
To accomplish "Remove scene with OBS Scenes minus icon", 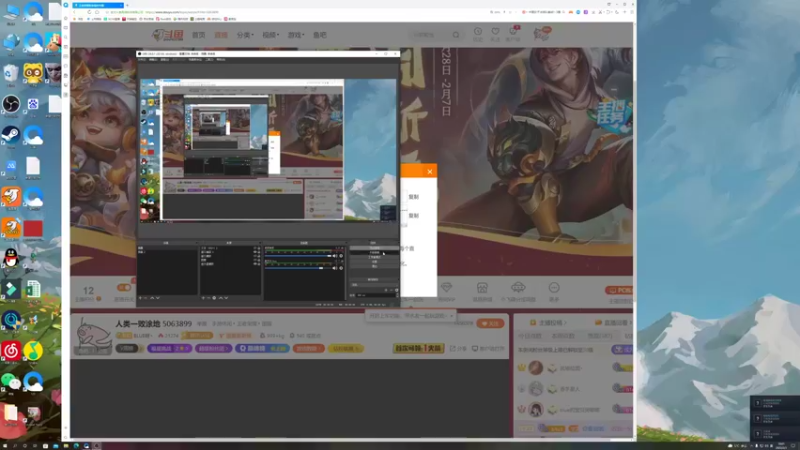I will (145, 298).
